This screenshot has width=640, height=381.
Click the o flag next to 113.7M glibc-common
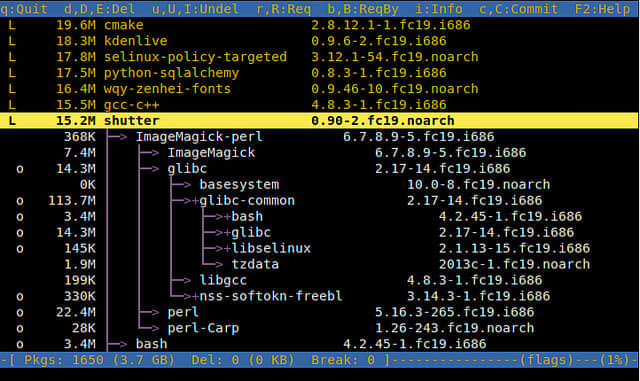(20, 201)
